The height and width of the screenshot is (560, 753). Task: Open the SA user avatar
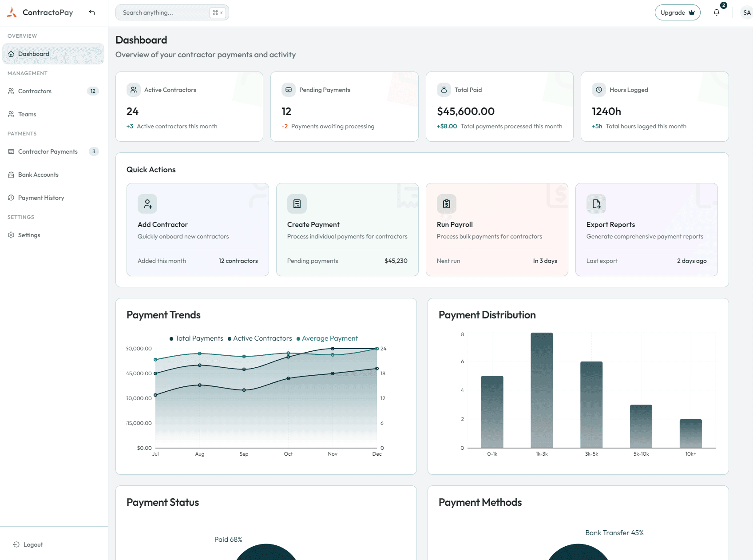coord(747,12)
